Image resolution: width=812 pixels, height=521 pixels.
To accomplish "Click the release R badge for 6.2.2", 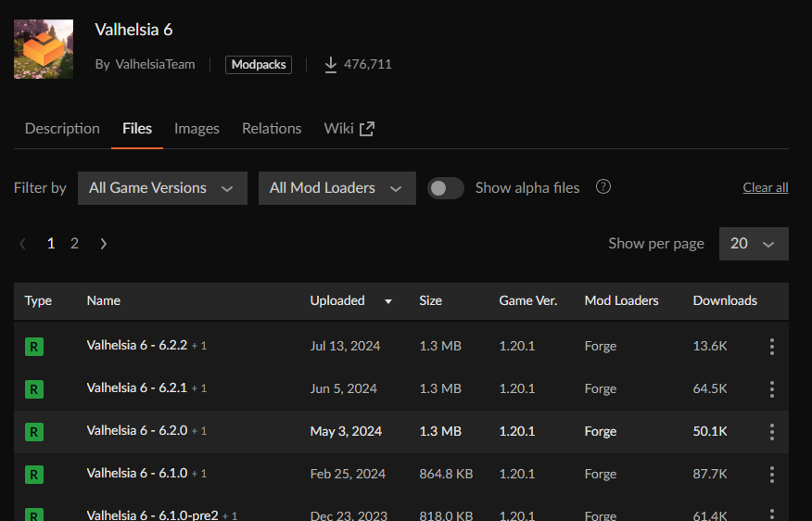I will tap(34, 347).
